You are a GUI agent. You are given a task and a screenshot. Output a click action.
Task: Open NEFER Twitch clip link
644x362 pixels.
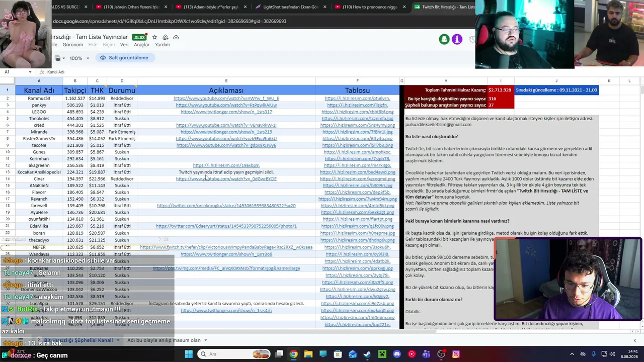coord(226,247)
